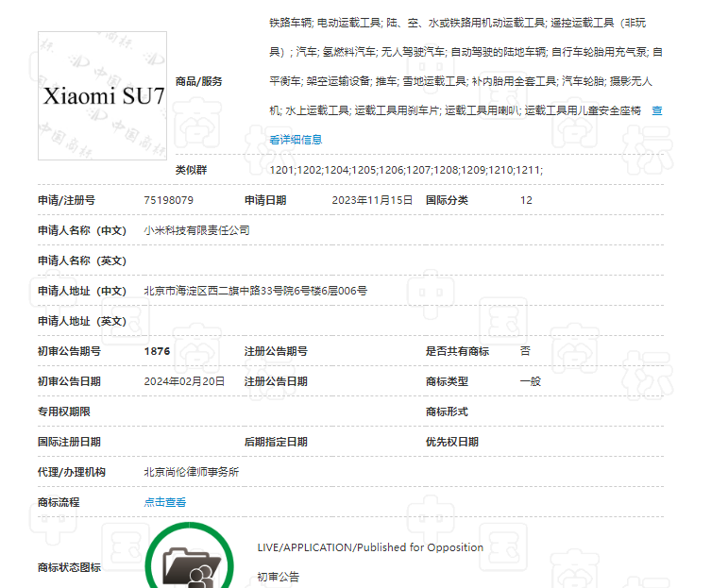Click the 申请人名称（中文） label
This screenshot has width=728, height=588.
[82, 230]
